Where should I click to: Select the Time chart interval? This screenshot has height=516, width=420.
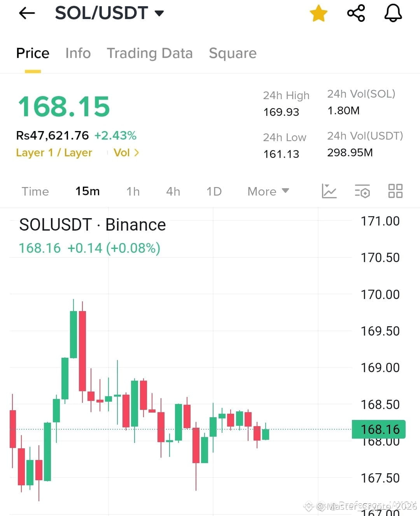pyautogui.click(x=35, y=191)
